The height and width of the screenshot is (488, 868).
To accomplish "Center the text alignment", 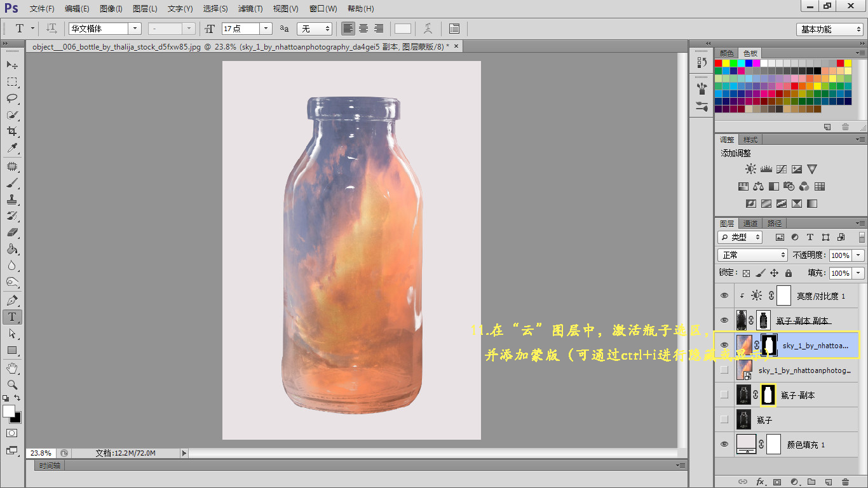I will (x=363, y=29).
